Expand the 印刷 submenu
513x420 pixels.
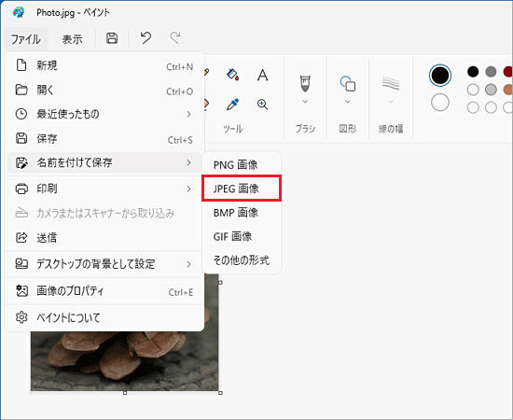(104, 189)
